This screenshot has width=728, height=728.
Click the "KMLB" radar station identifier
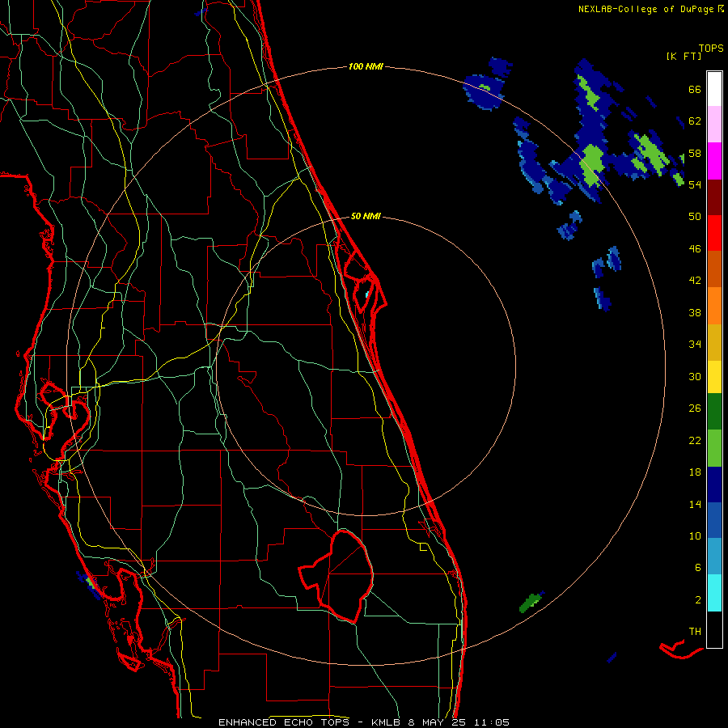click(387, 722)
